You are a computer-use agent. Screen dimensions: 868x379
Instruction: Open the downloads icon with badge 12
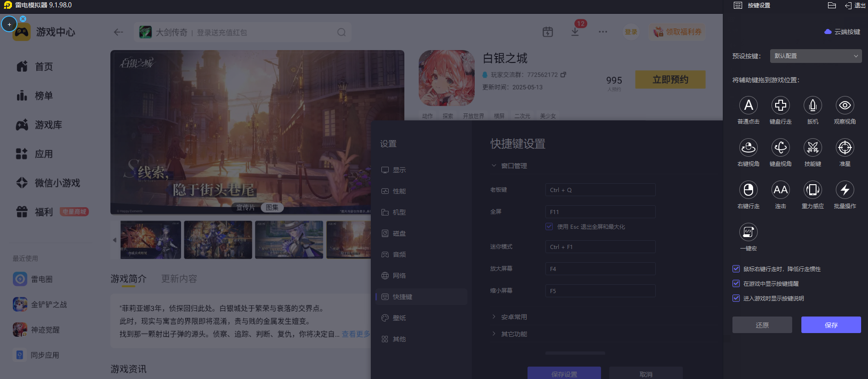575,31
